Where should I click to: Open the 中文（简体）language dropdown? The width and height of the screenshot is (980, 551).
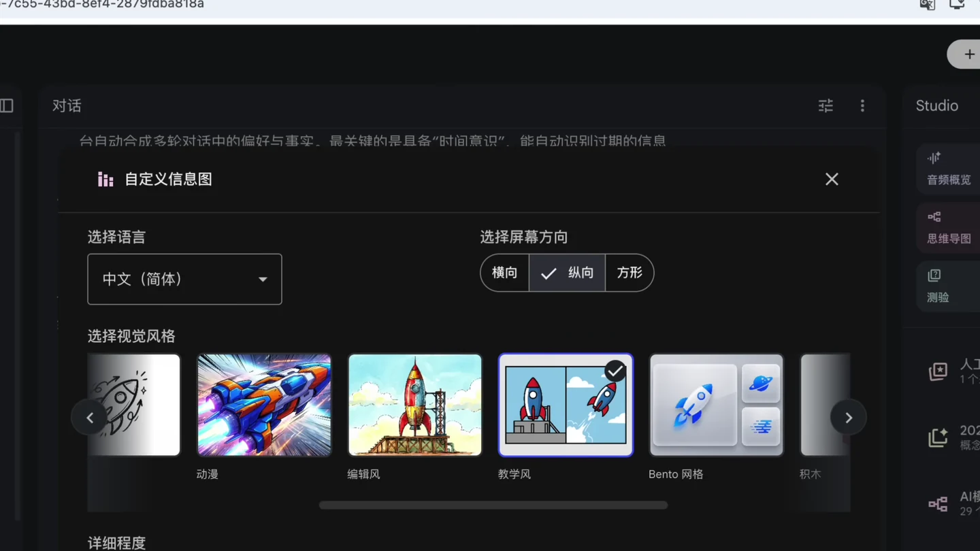[184, 279]
